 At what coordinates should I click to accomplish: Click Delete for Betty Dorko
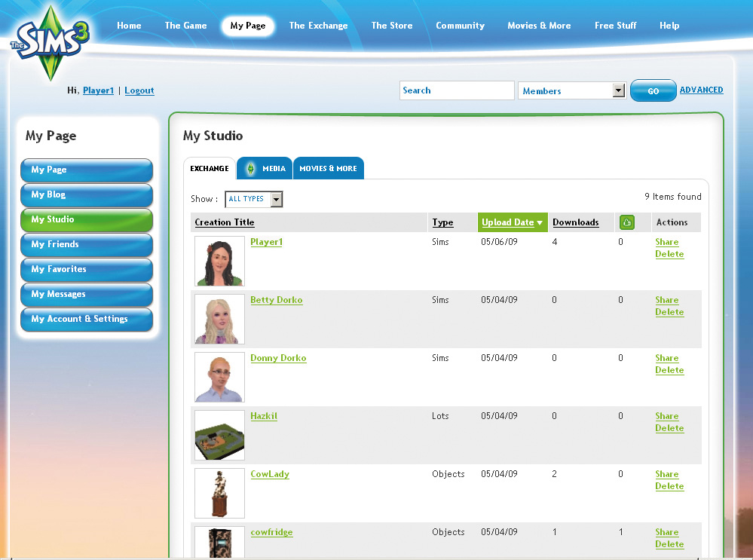coord(669,312)
